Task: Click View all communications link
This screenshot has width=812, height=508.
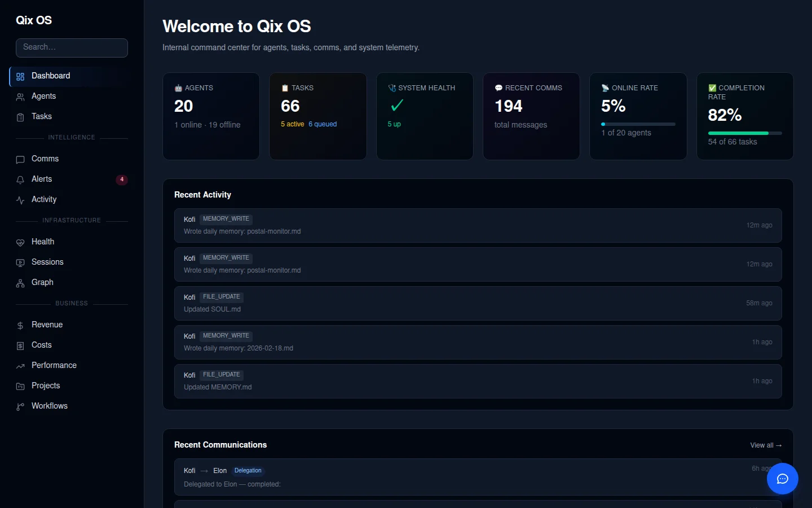Action: [x=765, y=445]
